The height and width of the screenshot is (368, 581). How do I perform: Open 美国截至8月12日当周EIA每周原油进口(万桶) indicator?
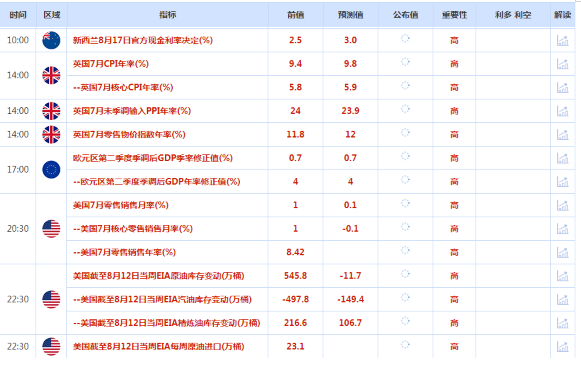tap(159, 347)
